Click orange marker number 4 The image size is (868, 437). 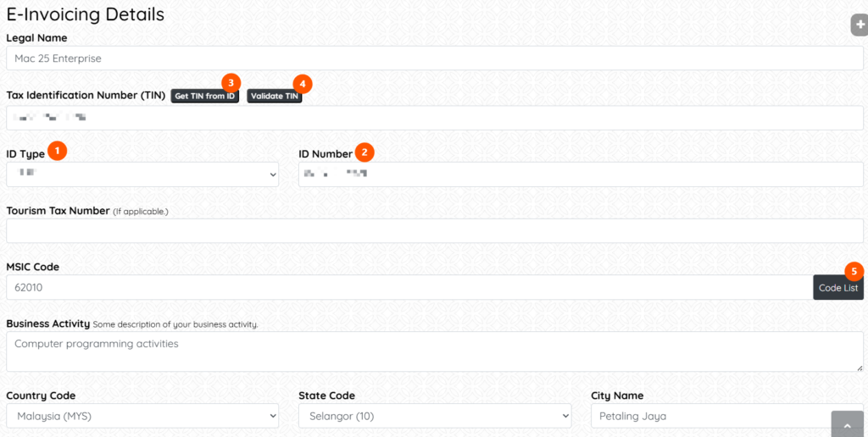tap(303, 84)
